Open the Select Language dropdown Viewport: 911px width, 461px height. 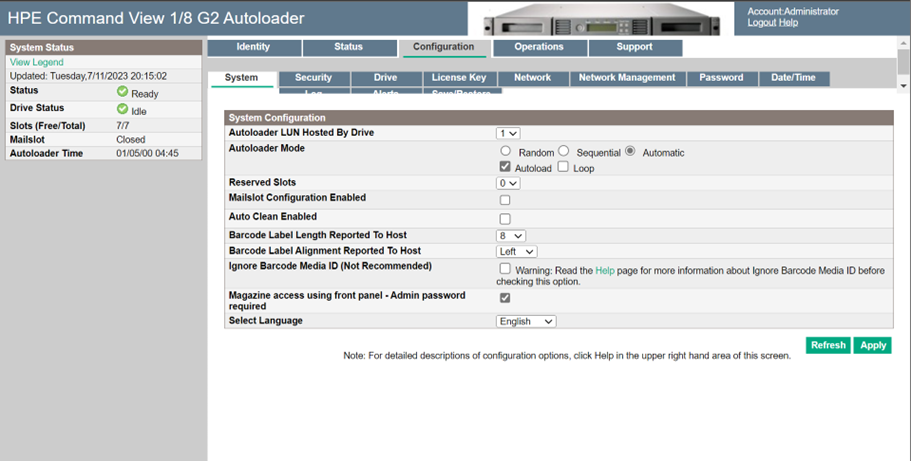pos(526,321)
